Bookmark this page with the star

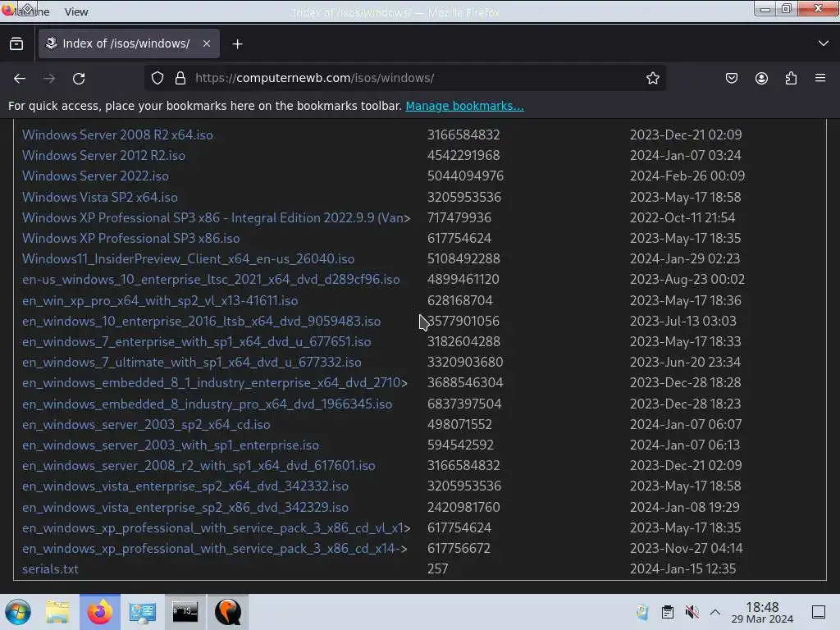652,78
